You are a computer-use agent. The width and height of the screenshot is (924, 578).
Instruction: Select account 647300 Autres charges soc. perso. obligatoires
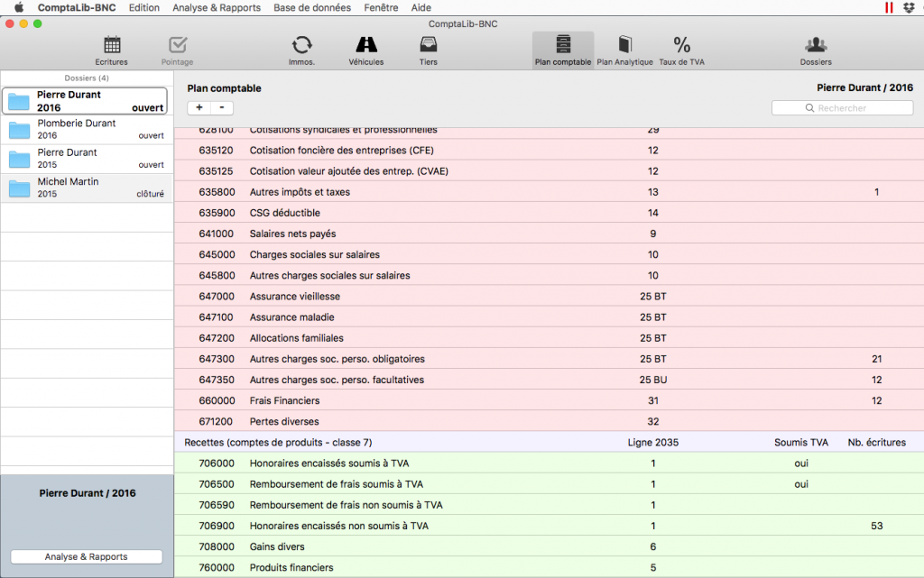click(550, 359)
